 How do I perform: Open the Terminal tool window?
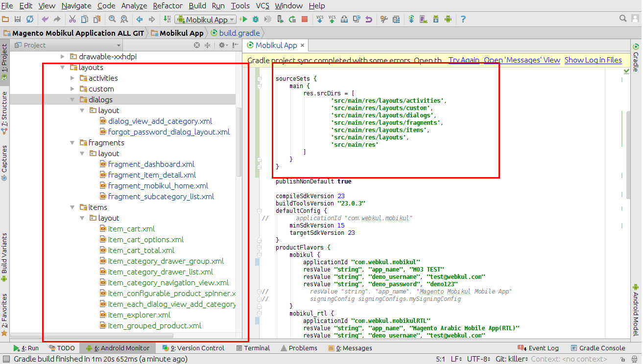click(x=253, y=348)
